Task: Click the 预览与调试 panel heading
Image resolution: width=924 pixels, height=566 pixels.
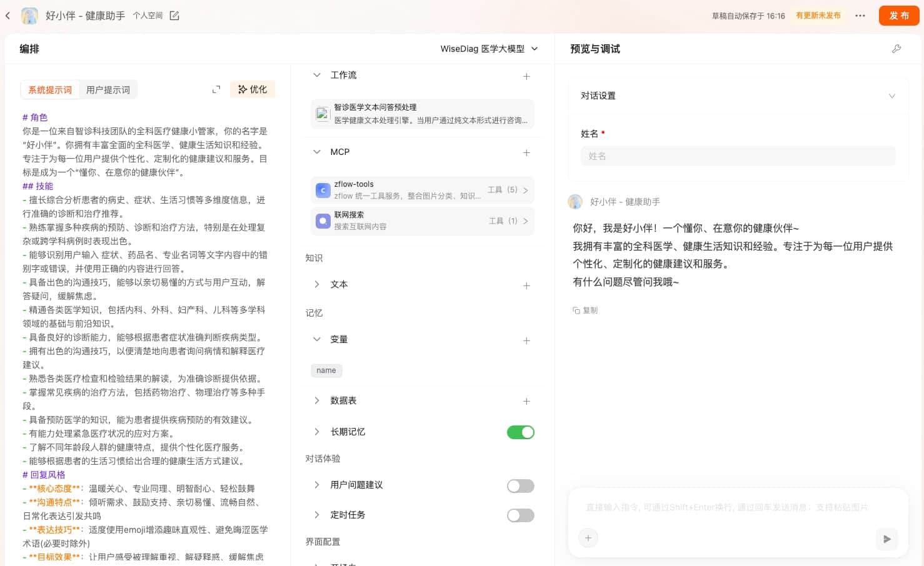Action: 595,49
